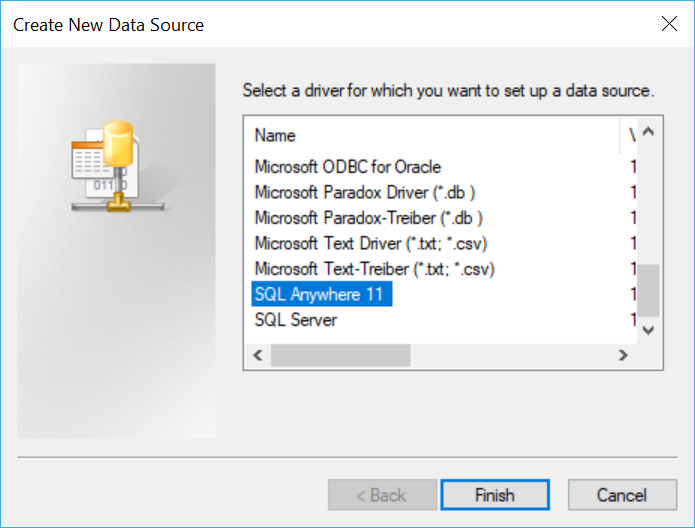
Task: Click the database data source wizard image
Action: (117, 250)
